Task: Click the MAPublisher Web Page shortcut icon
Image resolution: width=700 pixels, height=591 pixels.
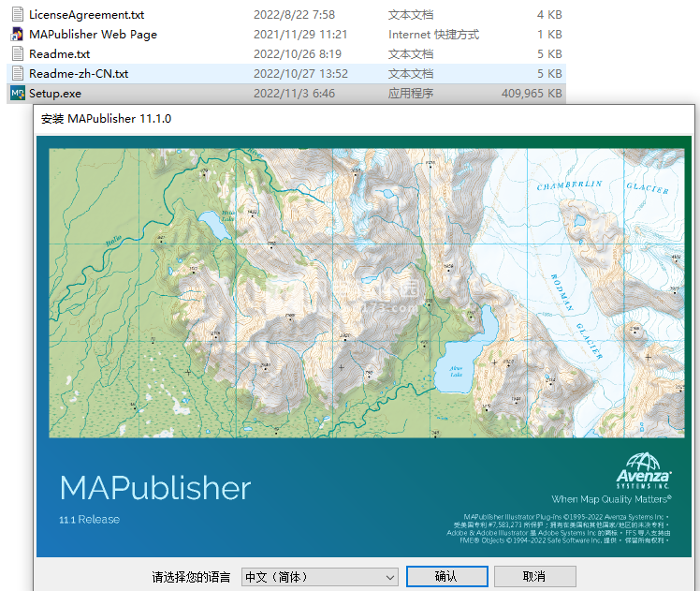Action: [x=18, y=35]
